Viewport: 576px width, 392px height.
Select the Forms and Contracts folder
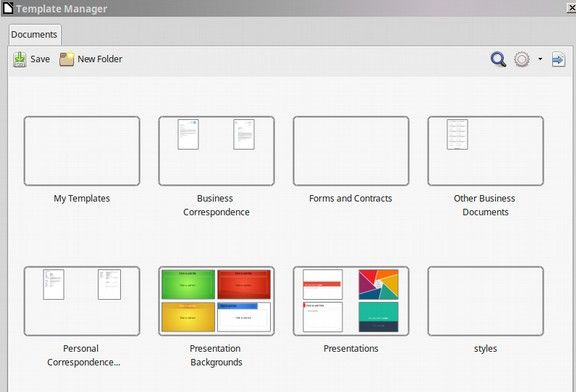coord(351,151)
